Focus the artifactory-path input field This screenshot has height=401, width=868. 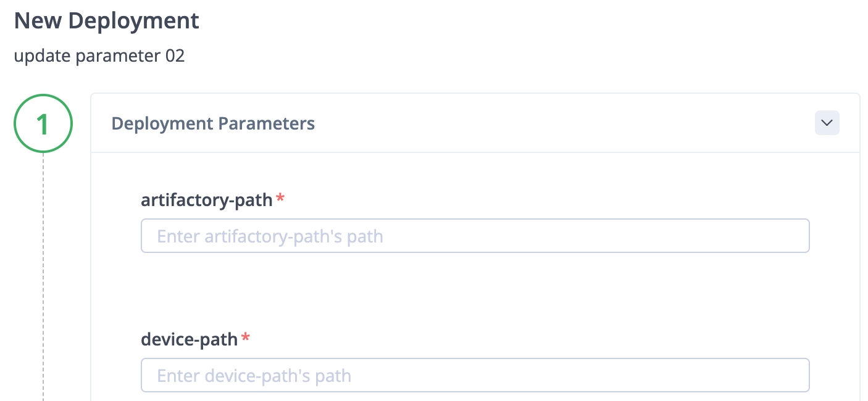pyautogui.click(x=475, y=236)
